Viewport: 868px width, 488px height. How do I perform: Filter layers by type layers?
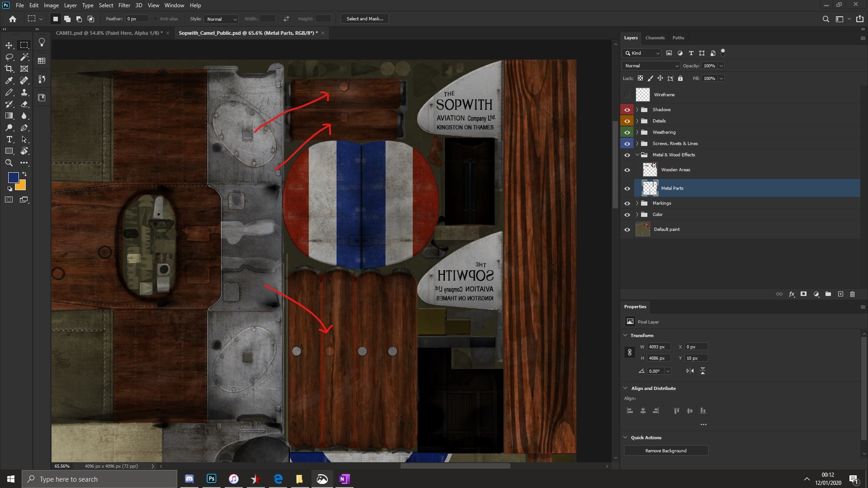(x=691, y=53)
